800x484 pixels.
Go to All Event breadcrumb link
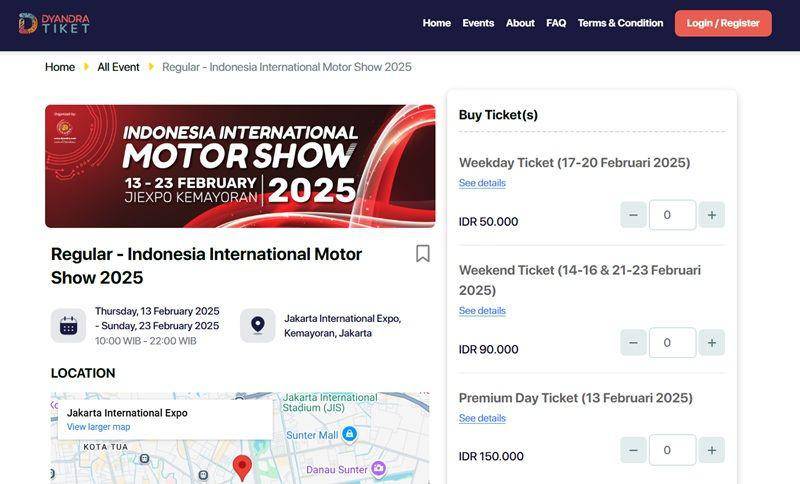118,67
